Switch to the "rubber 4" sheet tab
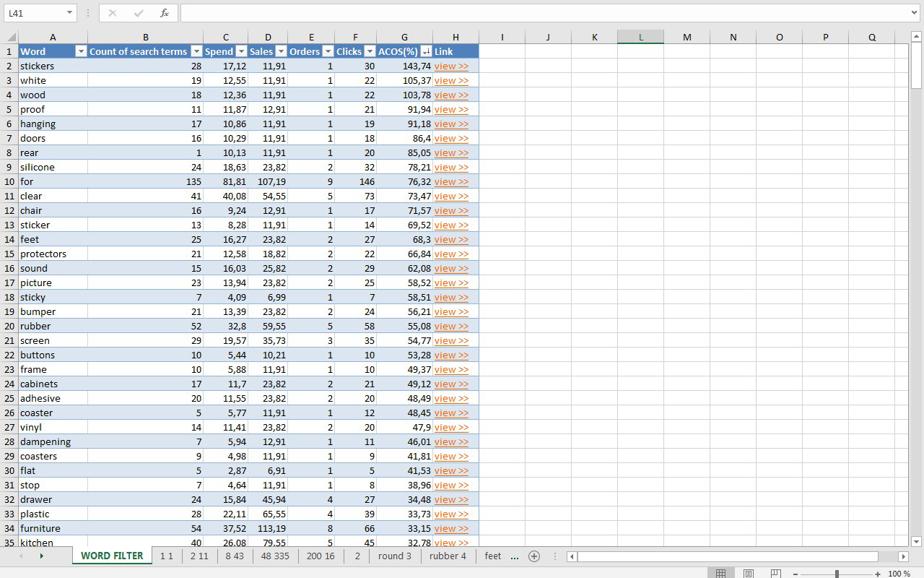 pyautogui.click(x=448, y=556)
